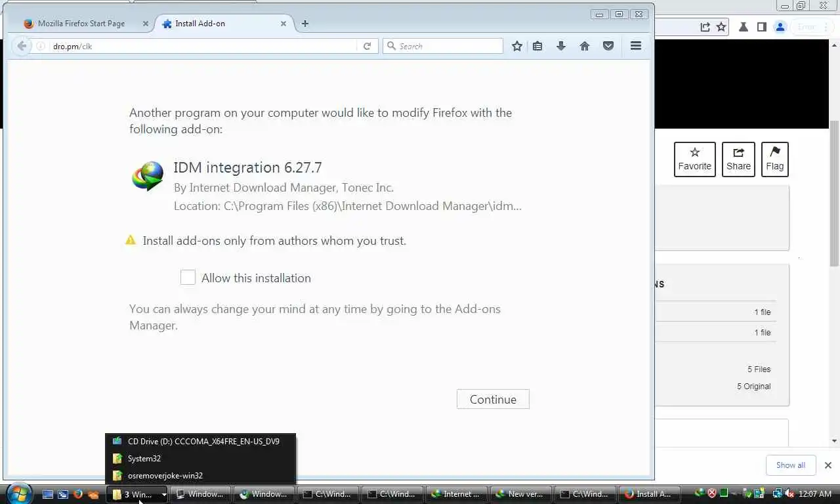Open the Chrome profile avatar
The width and height of the screenshot is (840, 504).
point(780,27)
